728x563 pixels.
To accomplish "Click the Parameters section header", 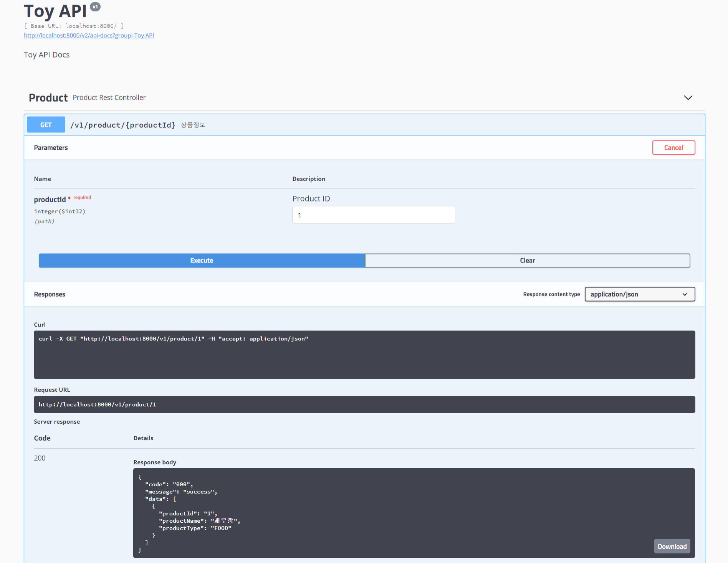I will 51,148.
